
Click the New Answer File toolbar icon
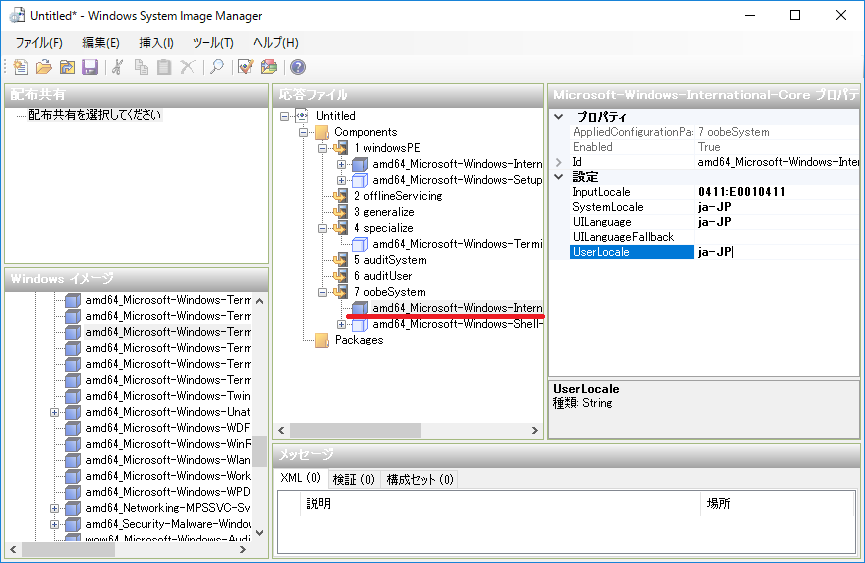(20, 67)
